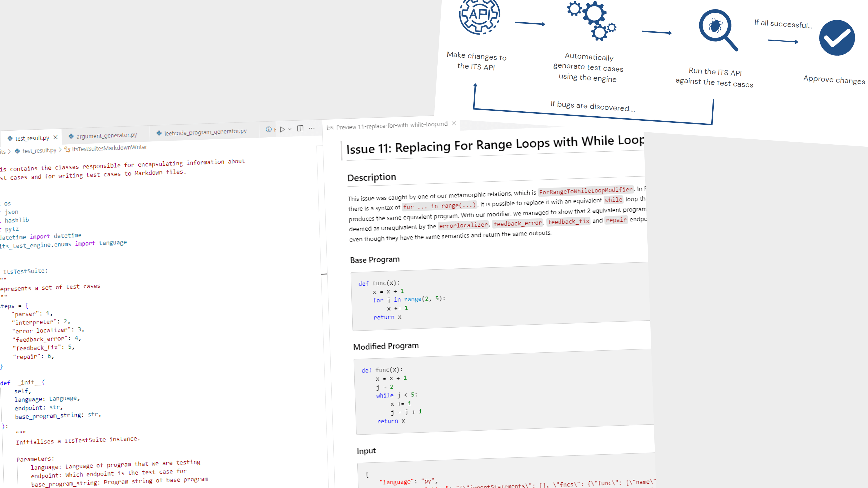
Task: Split the editor into two panes
Action: pos(300,129)
